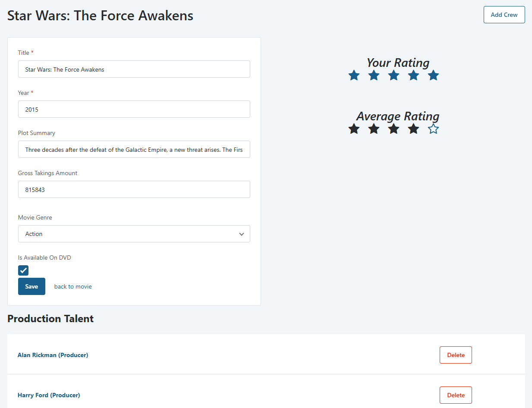Screen dimensions: 532x408
Task: Click the empty fifth Average Rating star
Action: 433,129
